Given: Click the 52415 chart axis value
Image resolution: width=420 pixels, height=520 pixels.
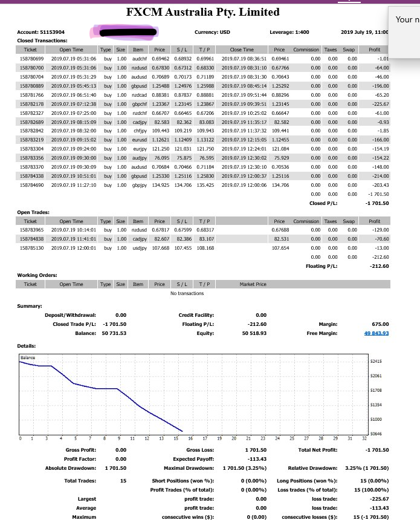Looking at the screenshot, I should 376,361.
